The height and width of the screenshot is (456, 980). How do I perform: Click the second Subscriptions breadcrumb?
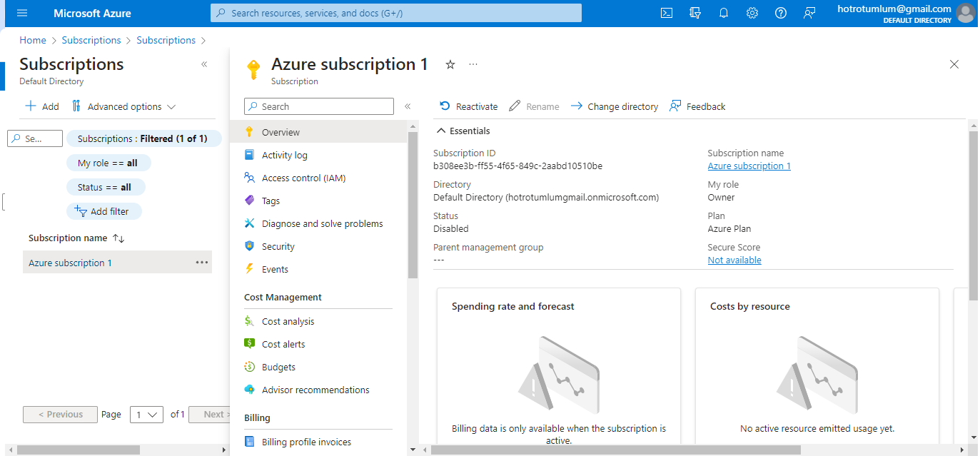[x=166, y=40]
